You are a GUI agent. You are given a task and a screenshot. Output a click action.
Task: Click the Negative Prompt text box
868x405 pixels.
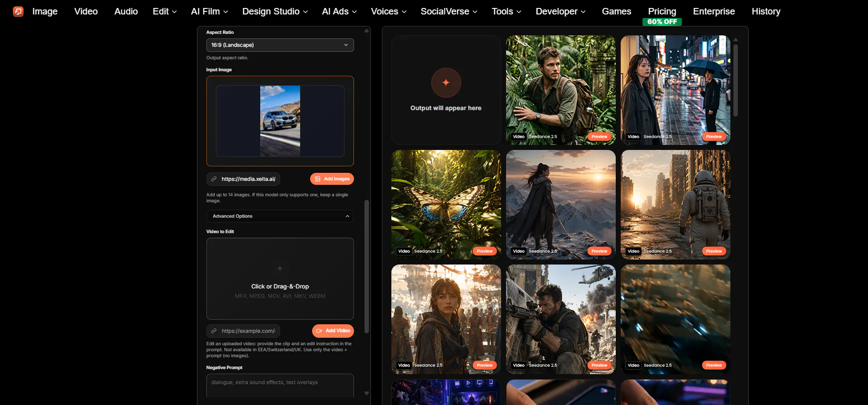pos(280,386)
